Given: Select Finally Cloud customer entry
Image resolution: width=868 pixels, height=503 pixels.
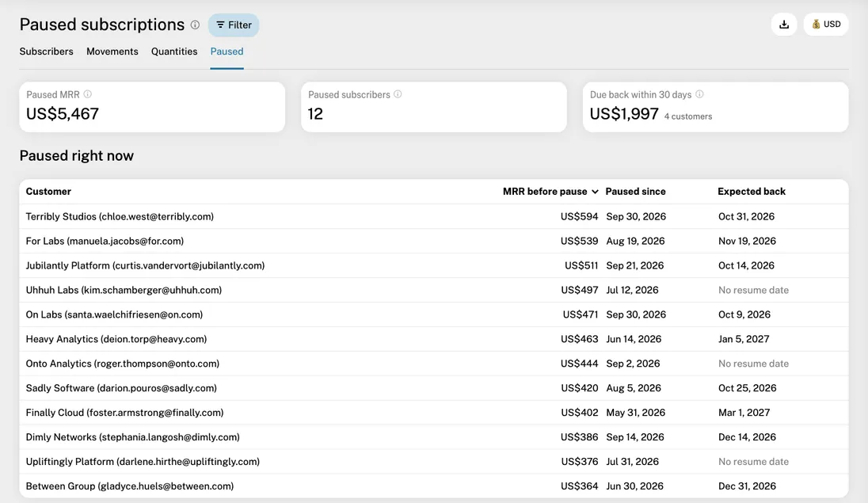Looking at the screenshot, I should click(434, 413).
